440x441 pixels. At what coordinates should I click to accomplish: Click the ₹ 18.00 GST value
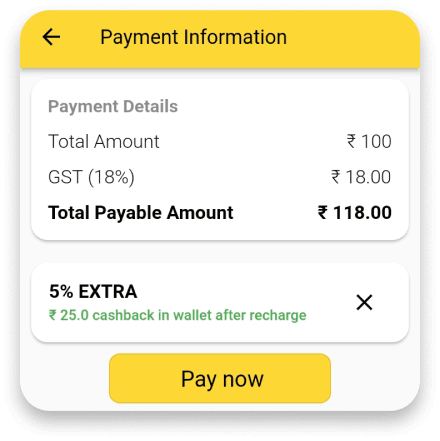pos(361,177)
